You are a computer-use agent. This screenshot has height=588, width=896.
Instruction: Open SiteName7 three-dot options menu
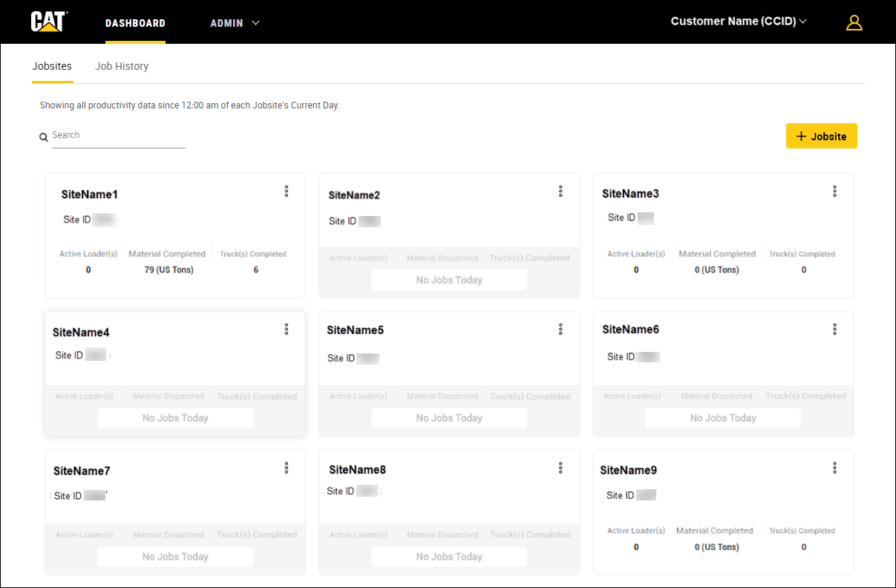pyautogui.click(x=287, y=468)
